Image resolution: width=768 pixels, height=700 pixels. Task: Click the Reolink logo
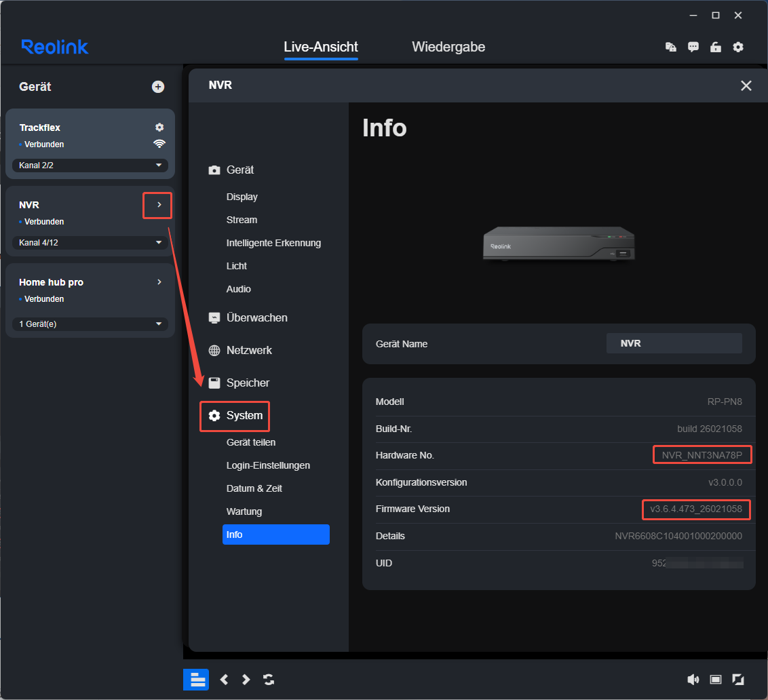(x=54, y=47)
